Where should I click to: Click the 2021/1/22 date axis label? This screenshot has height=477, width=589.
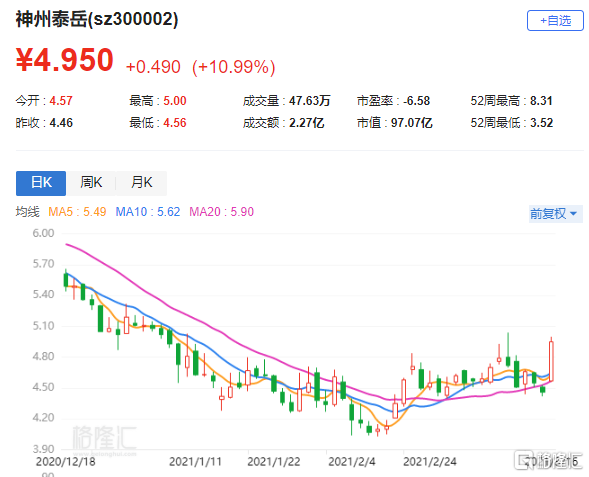[x=274, y=462]
